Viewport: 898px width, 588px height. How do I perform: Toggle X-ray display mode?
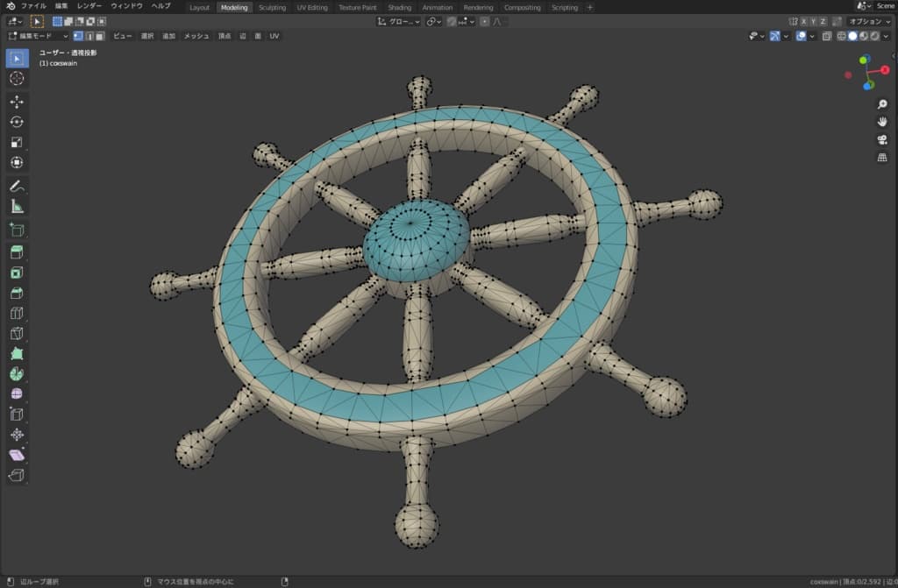(x=827, y=36)
